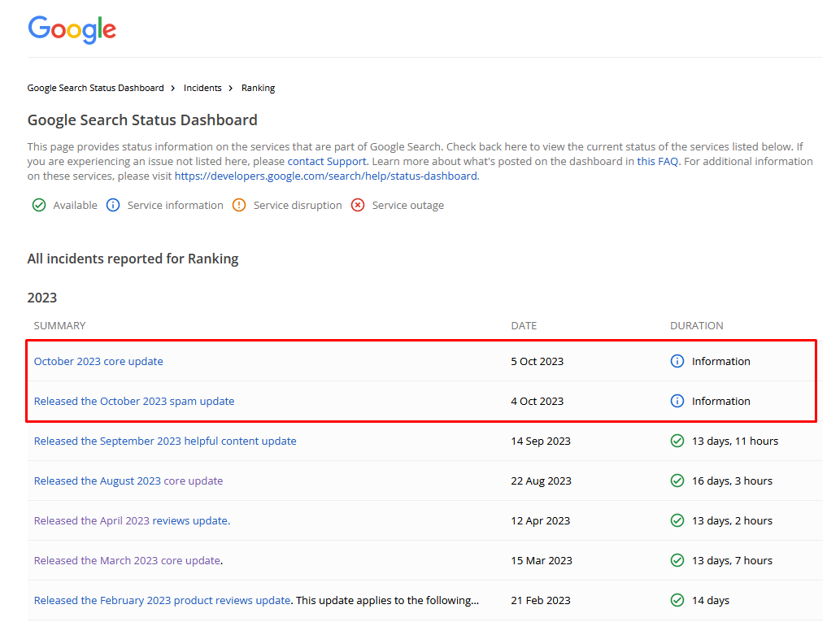Click Information label in 4 Oct 2023 row
This screenshot has width=840, height=635.
pos(721,401)
